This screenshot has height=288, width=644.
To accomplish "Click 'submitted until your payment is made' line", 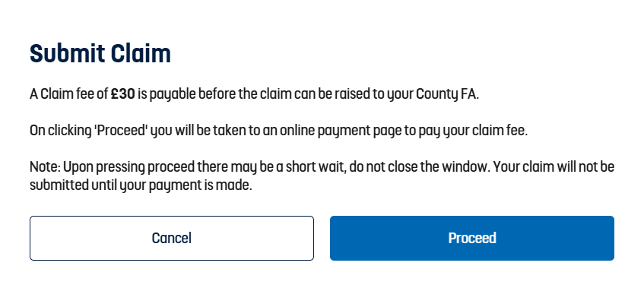I will click(x=141, y=185).
